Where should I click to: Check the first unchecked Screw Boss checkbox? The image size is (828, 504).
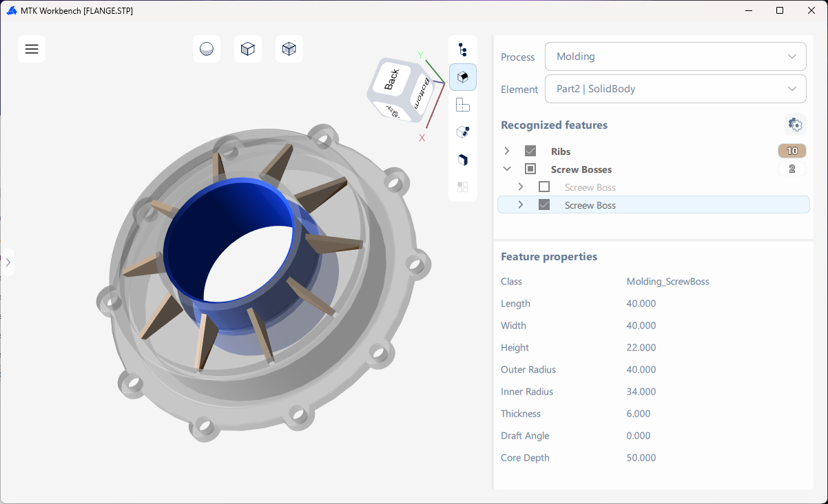pyautogui.click(x=544, y=187)
